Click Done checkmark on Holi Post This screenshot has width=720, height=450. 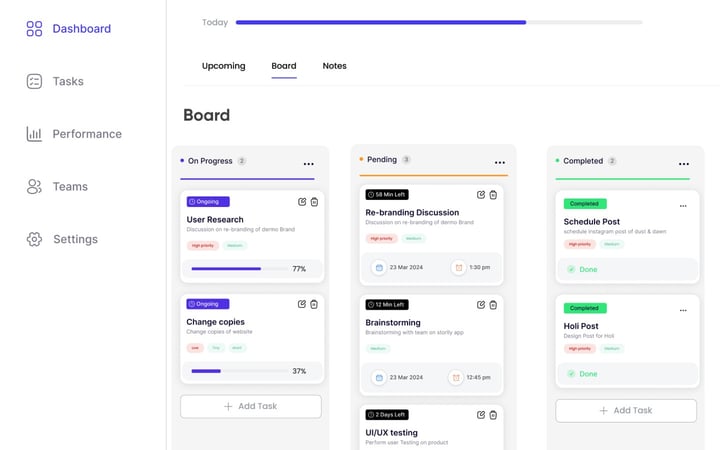pos(571,374)
